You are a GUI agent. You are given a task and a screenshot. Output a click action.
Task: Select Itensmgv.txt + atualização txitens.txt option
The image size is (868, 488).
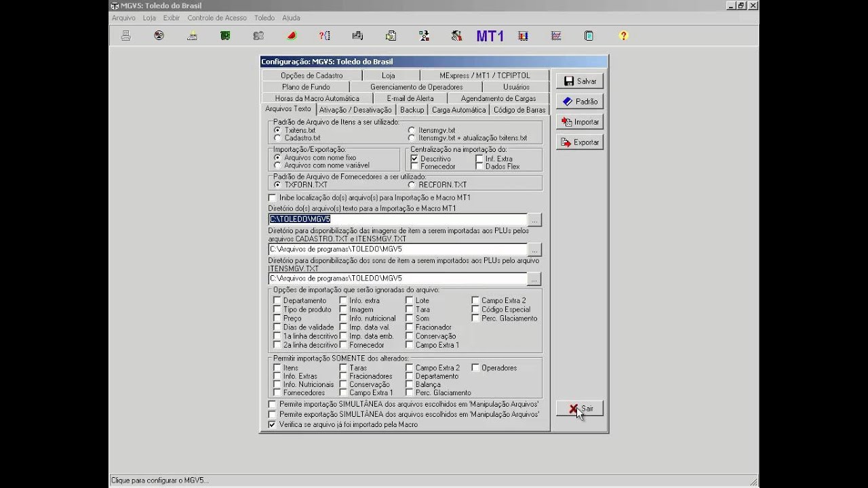click(412, 138)
